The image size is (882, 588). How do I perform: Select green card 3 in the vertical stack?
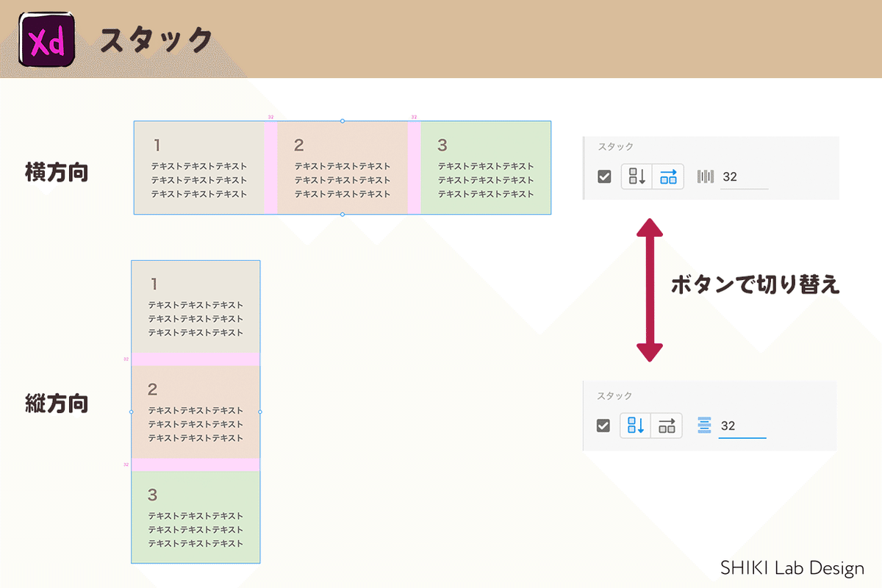point(196,517)
